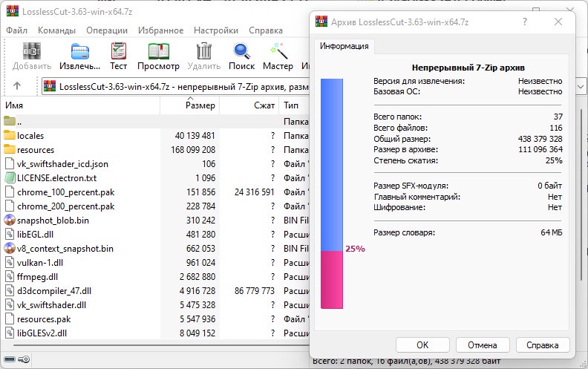Image resolution: width=588 pixels, height=369 pixels.
Task: Sort by Тип column header
Action: tap(295, 105)
